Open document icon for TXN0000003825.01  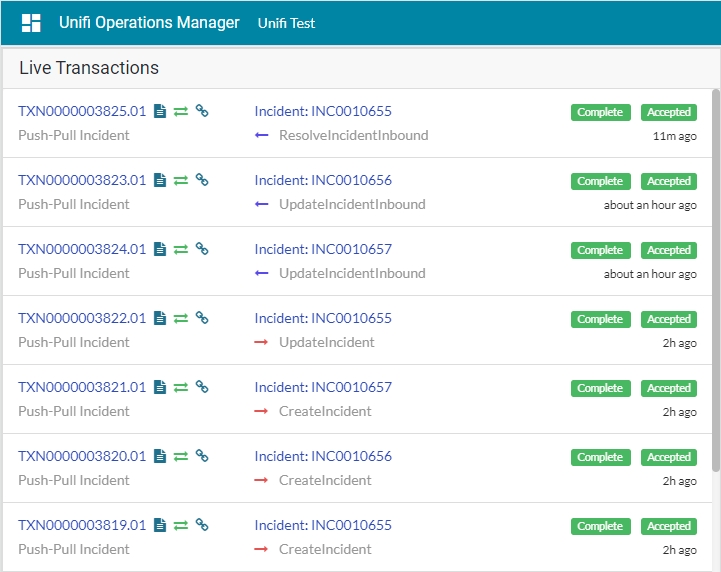coord(160,112)
